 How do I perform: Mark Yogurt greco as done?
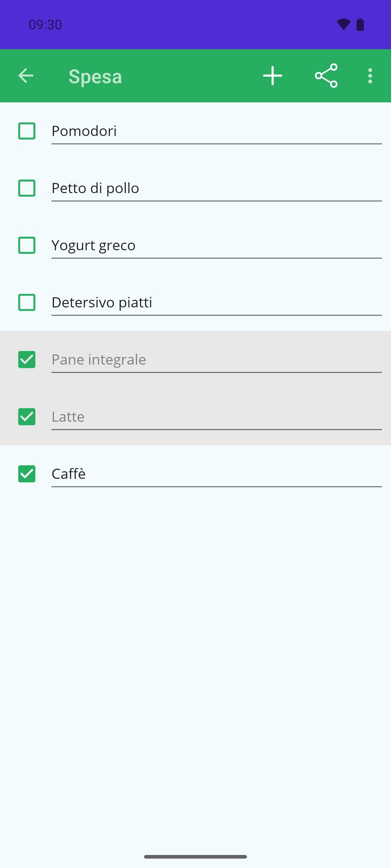pos(27,245)
